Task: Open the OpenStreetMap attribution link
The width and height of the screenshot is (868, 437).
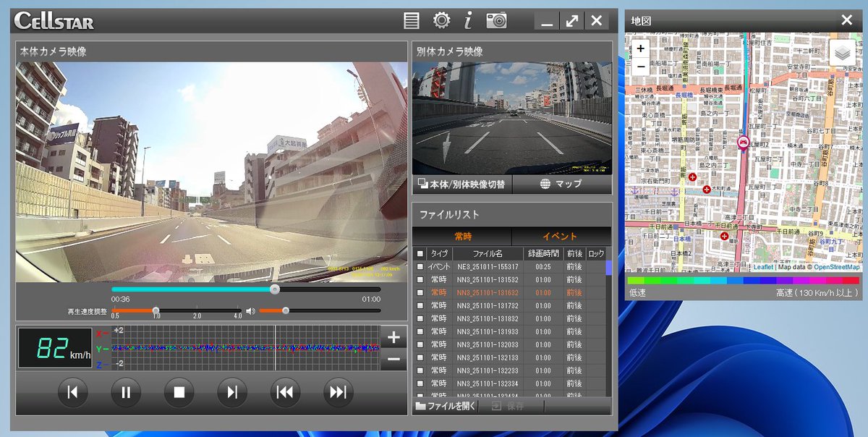Action: (837, 267)
